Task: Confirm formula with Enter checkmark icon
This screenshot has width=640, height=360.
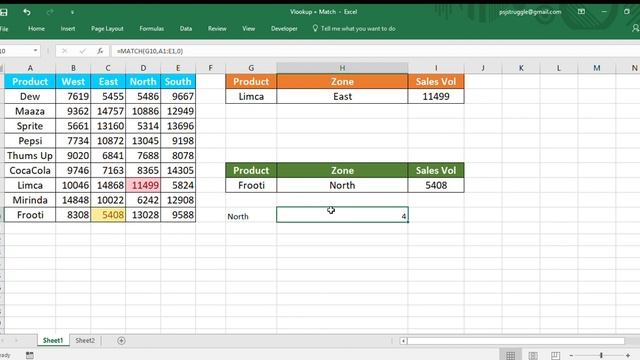Action: tap(83, 51)
